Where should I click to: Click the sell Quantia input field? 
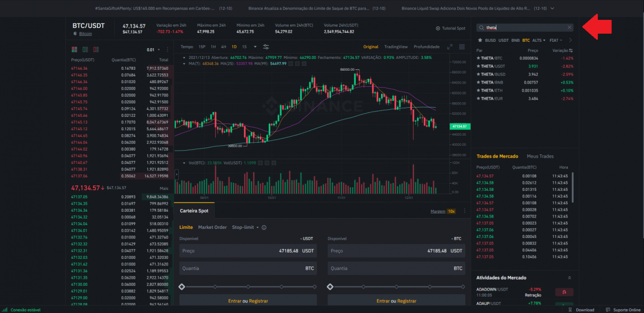tap(397, 268)
